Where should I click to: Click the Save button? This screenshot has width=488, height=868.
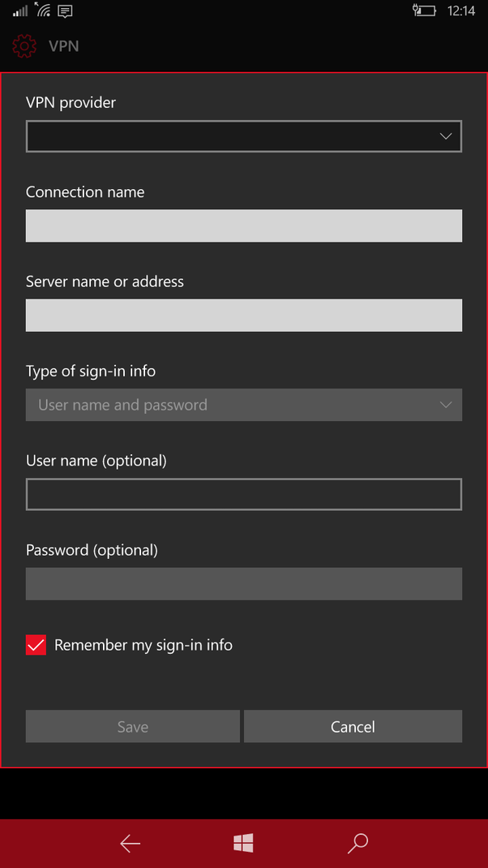132,726
